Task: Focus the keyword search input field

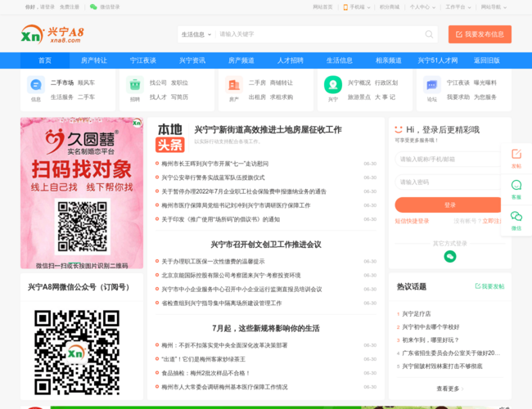Action: click(x=319, y=34)
